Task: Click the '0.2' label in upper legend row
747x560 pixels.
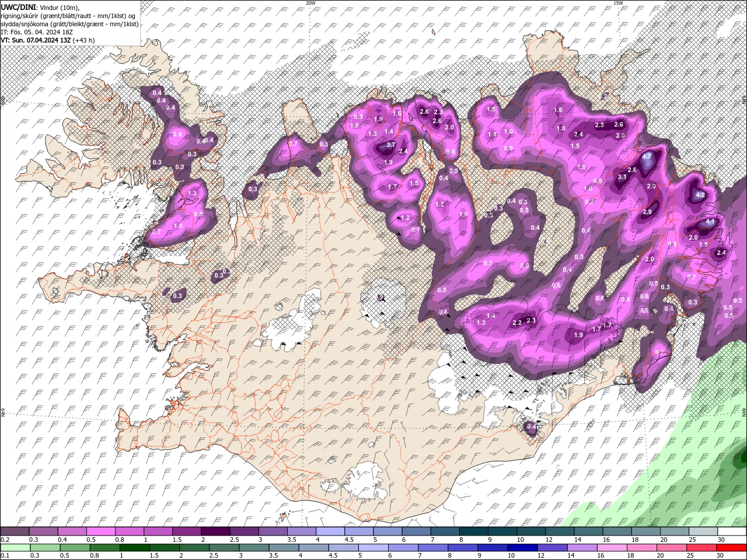Action: coord(5,540)
